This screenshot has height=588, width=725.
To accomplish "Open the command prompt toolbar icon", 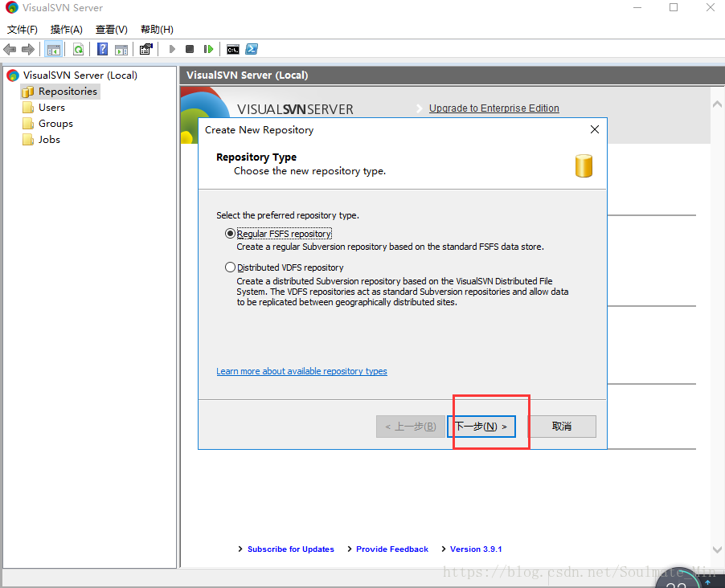I will [233, 50].
